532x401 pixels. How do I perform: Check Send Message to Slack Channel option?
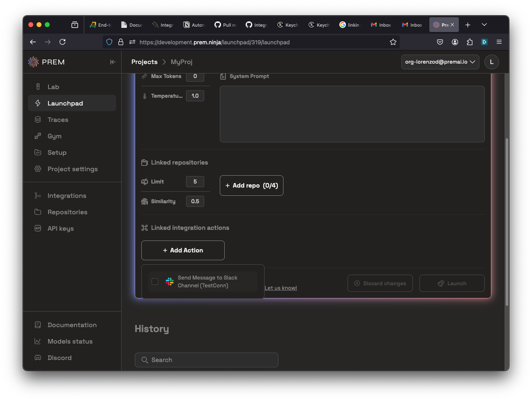pos(155,282)
